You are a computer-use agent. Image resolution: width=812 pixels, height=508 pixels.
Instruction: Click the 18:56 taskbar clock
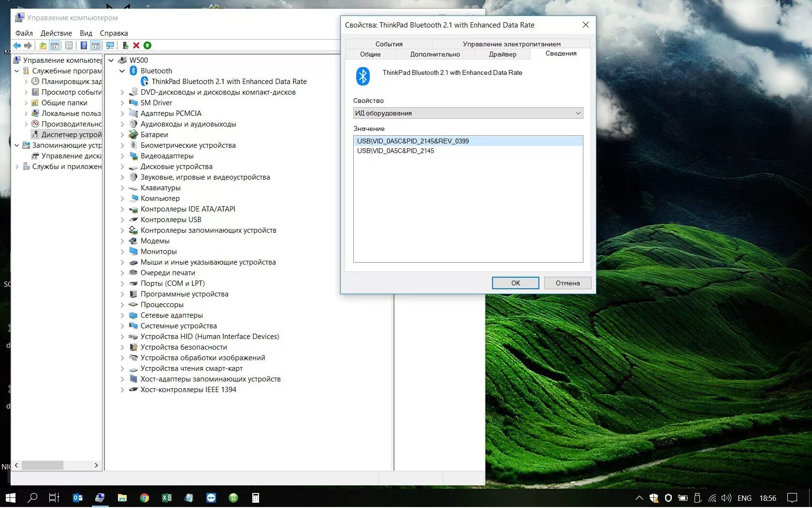768,498
